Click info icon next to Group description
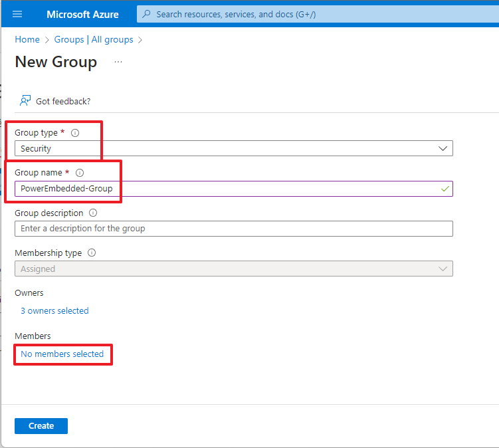This screenshot has height=448, width=499. pyautogui.click(x=93, y=213)
